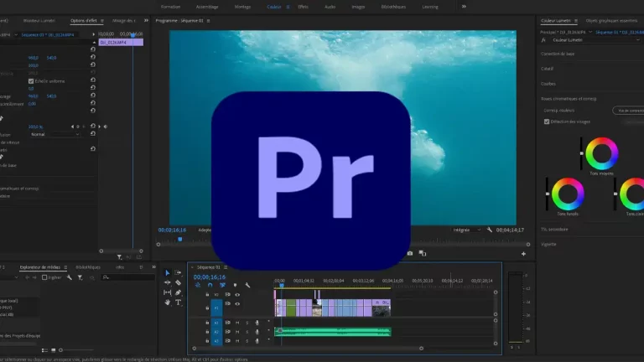Open the wrench settings in Program monitor
Screen dimensions: 644x362
click(490, 230)
